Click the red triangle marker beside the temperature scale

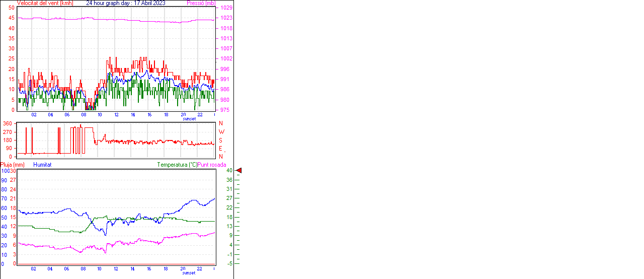[239, 171]
